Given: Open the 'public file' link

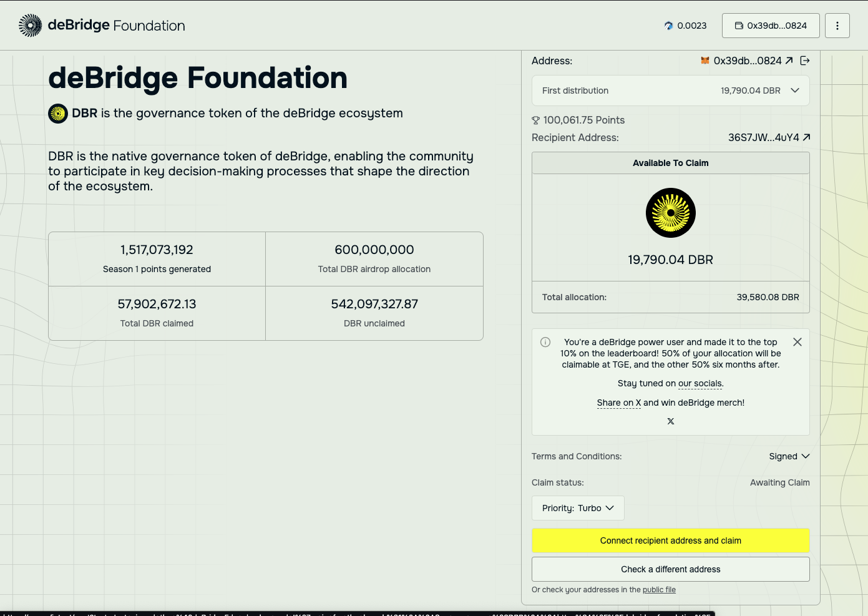Looking at the screenshot, I should pyautogui.click(x=659, y=590).
